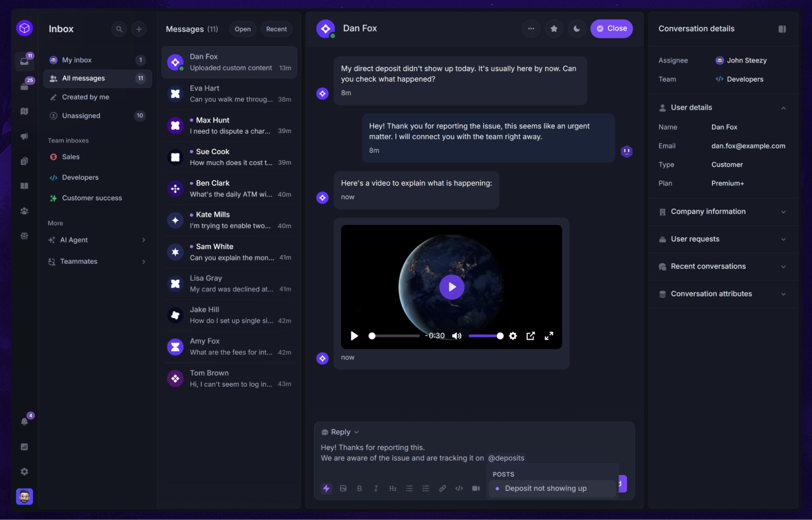Click the code block icon in reply toolbar

(x=459, y=488)
